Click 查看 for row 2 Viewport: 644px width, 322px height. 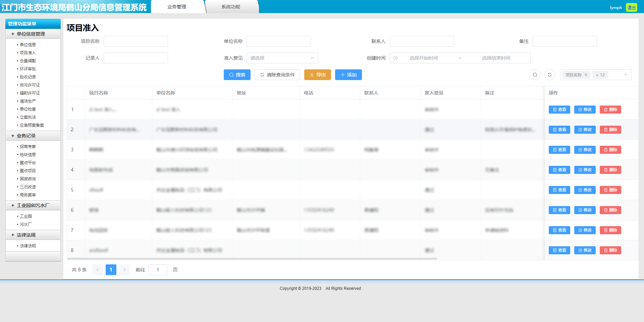(559, 130)
